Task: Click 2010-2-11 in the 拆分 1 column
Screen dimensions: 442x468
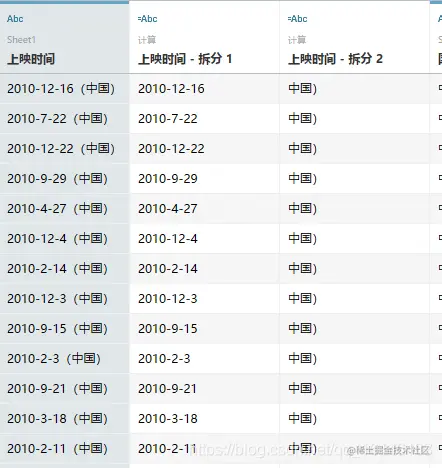Action: [x=167, y=449]
